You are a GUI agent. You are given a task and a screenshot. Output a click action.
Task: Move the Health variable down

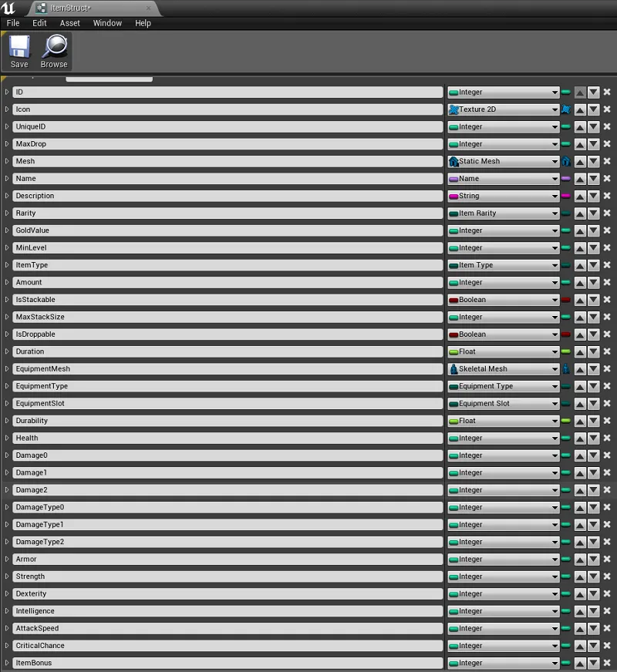593,438
